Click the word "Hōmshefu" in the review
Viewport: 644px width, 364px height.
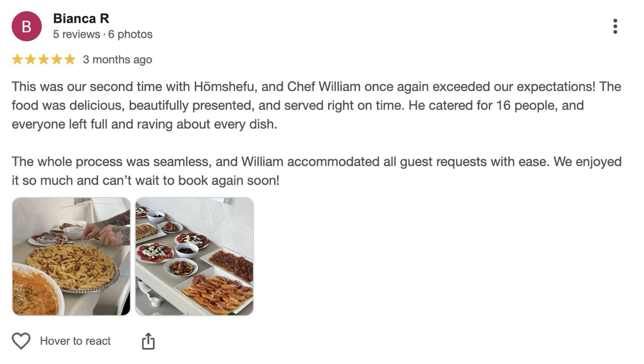point(225,86)
